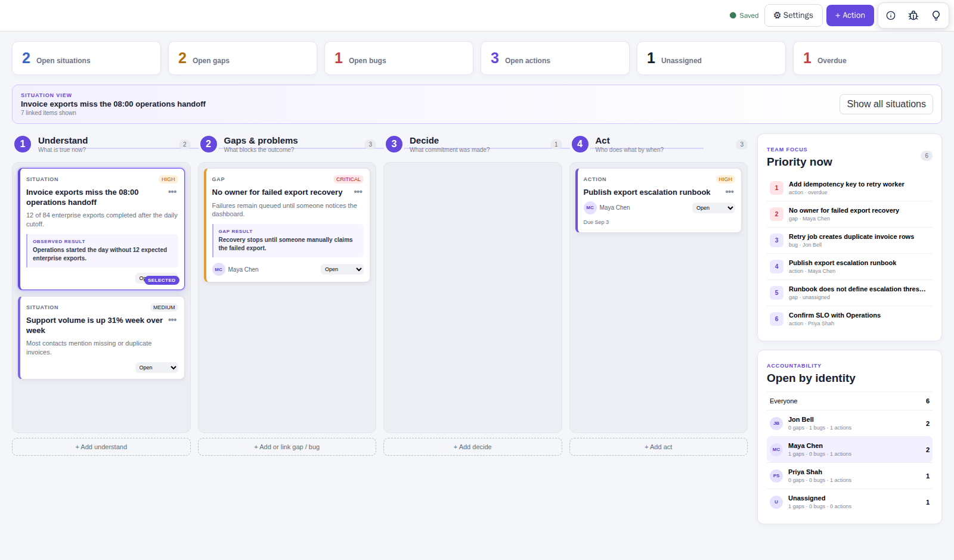The width and height of the screenshot is (954, 560).
Task: Filter by Open situations stat card
Action: [86, 58]
